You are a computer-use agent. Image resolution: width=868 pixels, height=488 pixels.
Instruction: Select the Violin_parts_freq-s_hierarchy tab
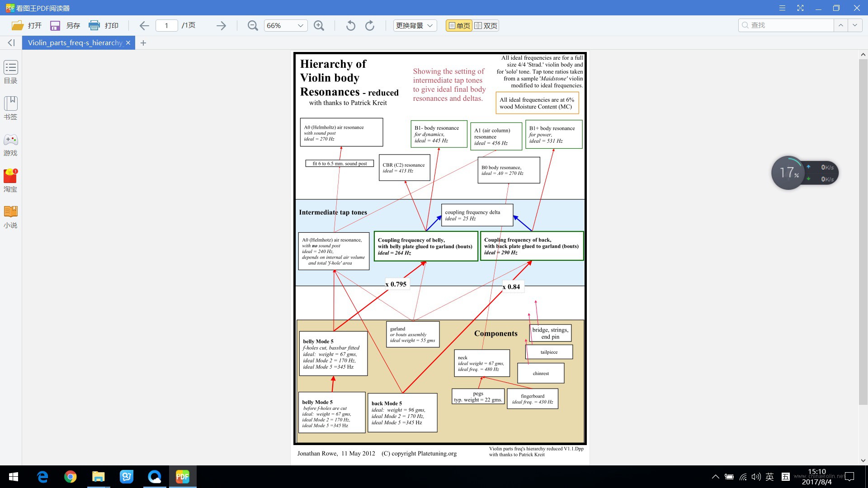[75, 42]
